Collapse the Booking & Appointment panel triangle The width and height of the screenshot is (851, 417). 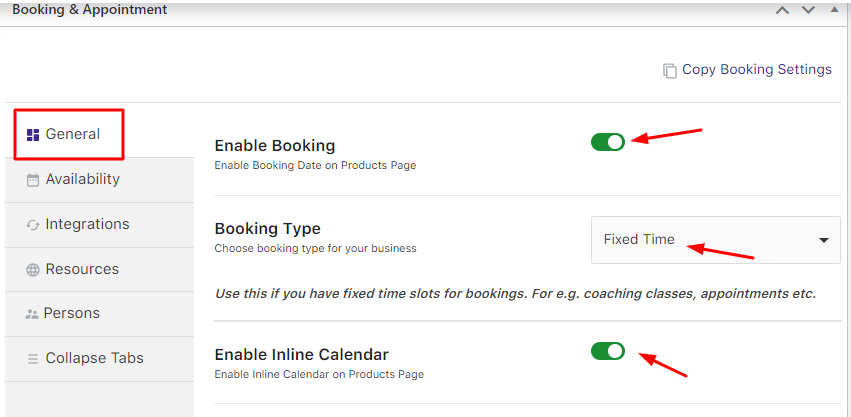834,9
